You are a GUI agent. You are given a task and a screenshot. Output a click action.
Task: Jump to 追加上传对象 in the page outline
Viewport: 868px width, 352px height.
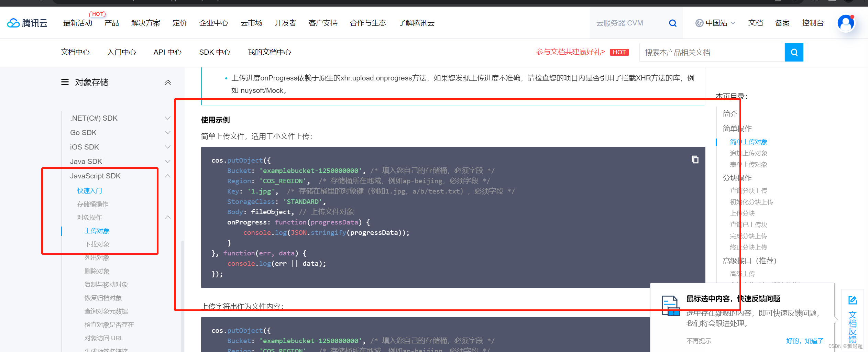click(748, 153)
